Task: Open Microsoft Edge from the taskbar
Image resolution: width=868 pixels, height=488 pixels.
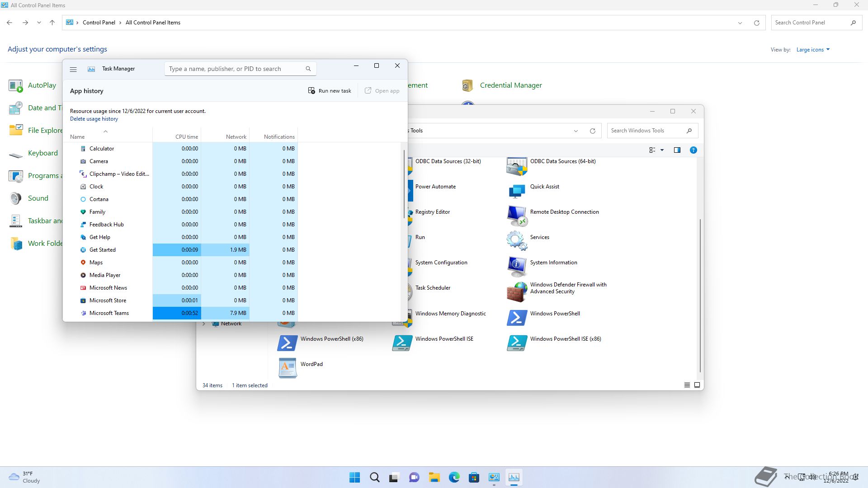Action: point(454,477)
